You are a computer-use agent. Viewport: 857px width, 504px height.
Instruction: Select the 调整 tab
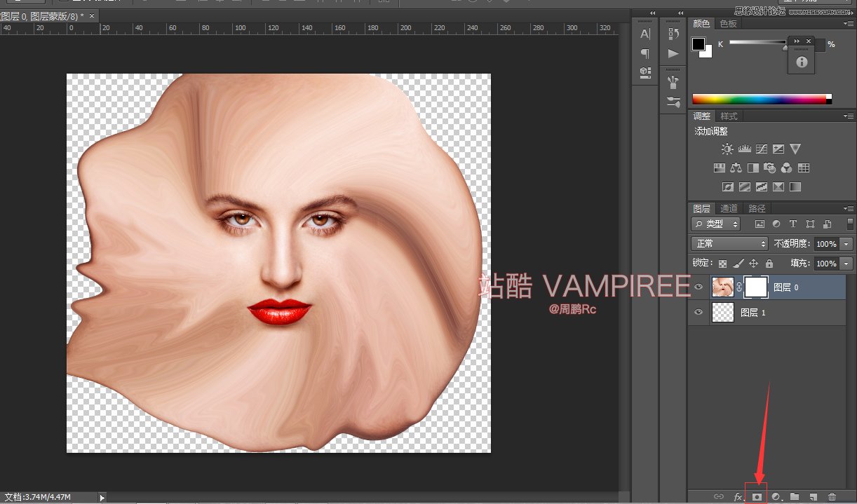point(701,116)
